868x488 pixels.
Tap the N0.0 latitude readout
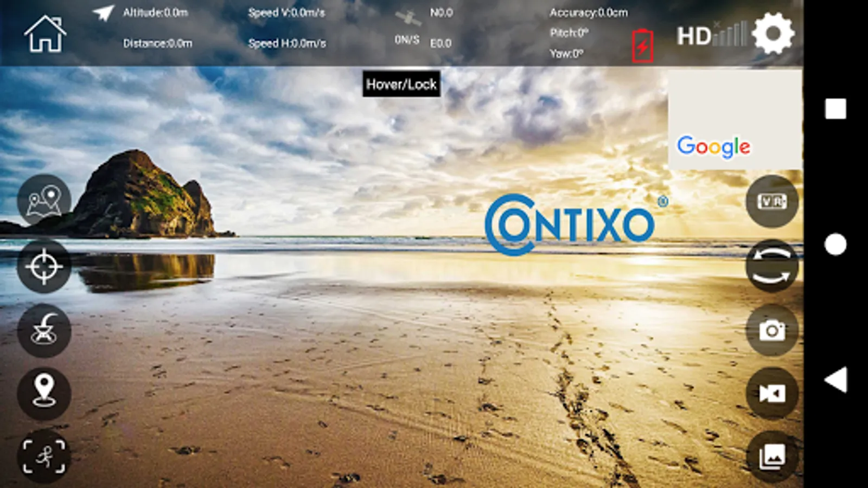pos(441,12)
